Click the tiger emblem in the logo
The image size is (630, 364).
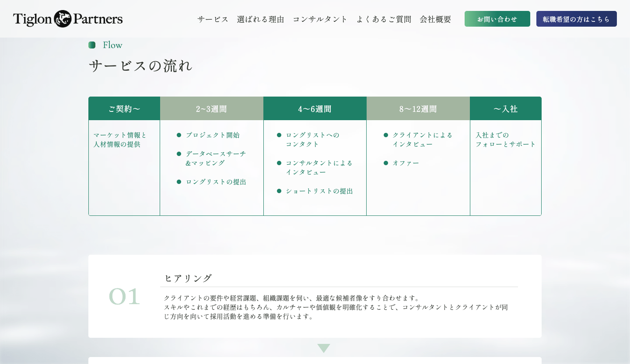click(x=63, y=19)
